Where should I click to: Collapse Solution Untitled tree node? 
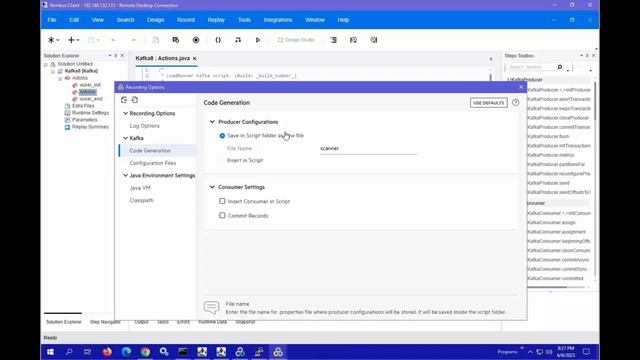tap(46, 64)
